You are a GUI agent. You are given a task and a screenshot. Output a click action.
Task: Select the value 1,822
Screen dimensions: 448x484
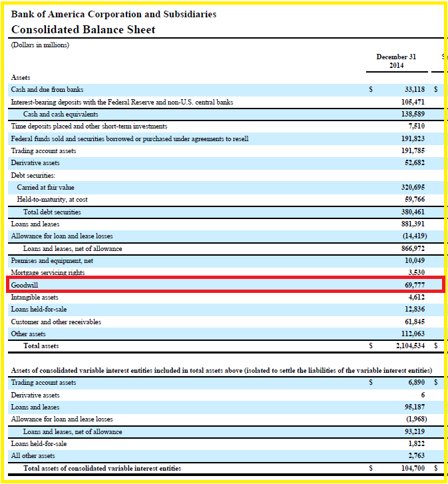click(417, 443)
